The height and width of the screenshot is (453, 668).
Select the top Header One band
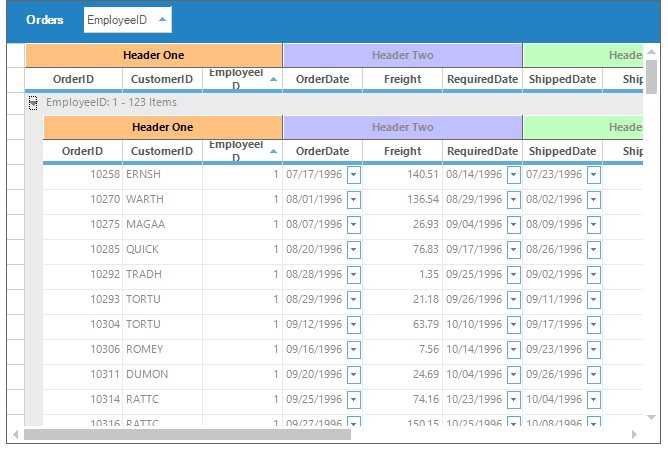point(153,55)
